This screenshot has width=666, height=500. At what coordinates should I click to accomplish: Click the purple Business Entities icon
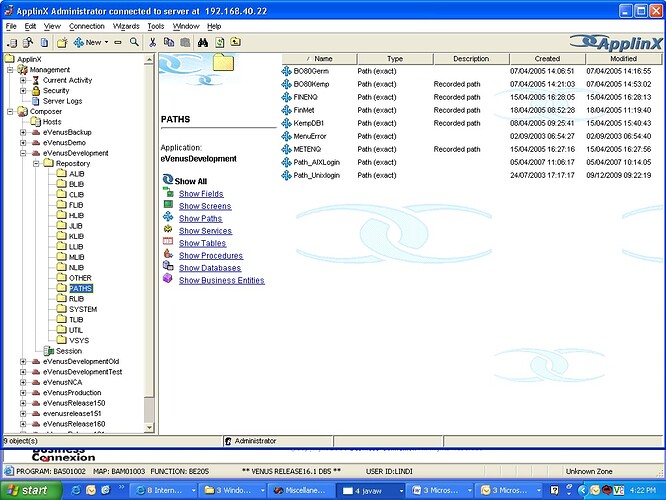[168, 278]
